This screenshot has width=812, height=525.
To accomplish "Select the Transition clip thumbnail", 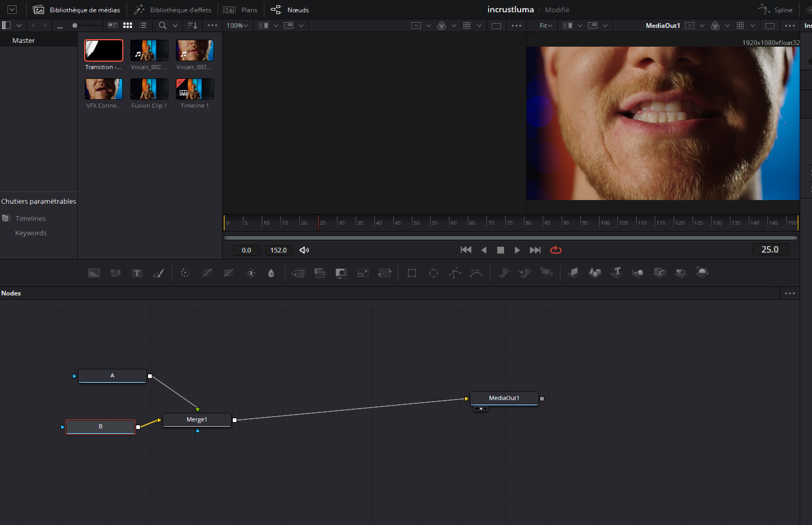I will 104,50.
